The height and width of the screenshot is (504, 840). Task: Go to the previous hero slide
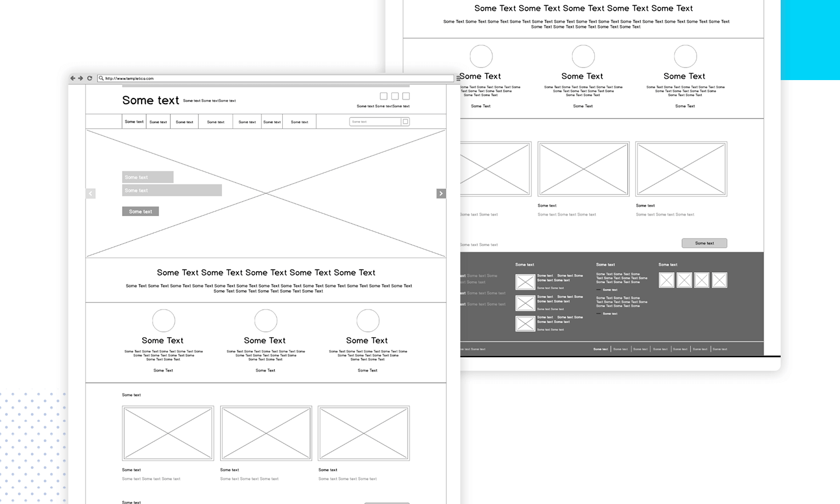tap(91, 193)
